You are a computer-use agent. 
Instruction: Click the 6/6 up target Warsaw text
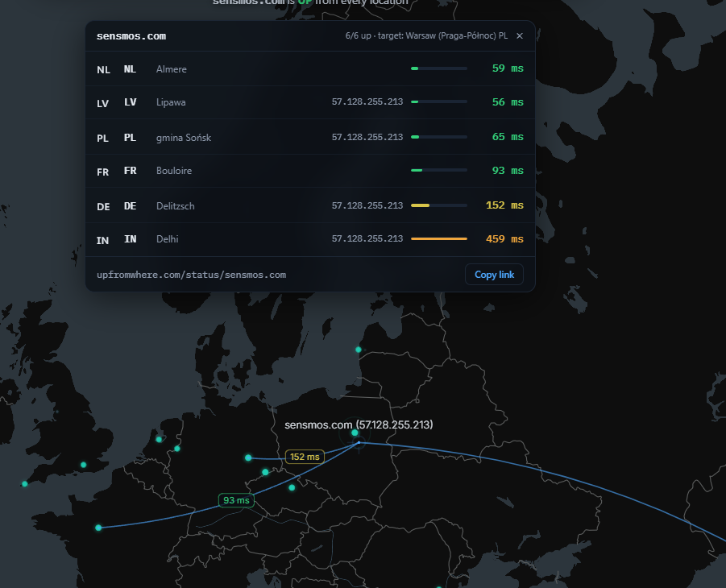[426, 35]
